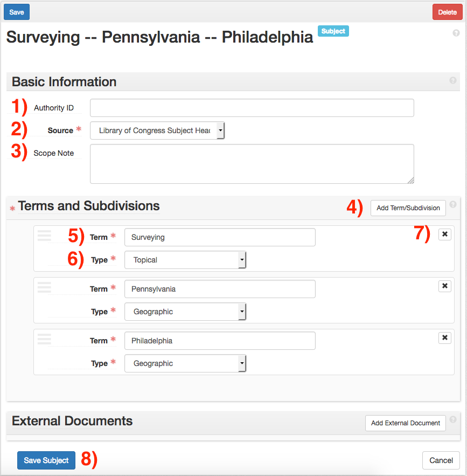Click the External Documents help icon
467x476 pixels.
click(452, 419)
